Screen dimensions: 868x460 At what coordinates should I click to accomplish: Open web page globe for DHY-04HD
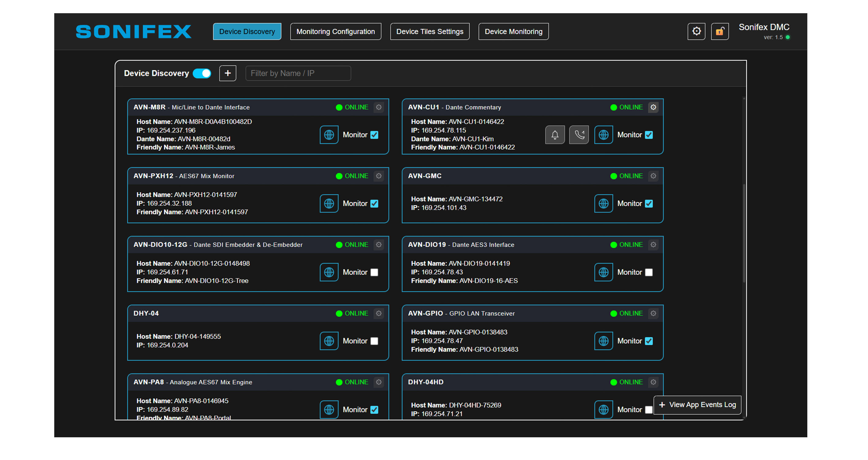pyautogui.click(x=604, y=409)
